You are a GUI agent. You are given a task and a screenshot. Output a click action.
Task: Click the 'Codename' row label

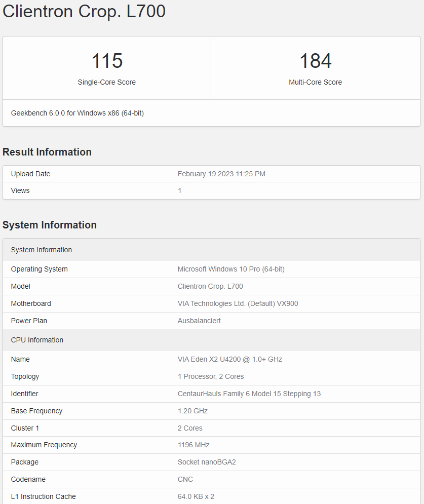pyautogui.click(x=28, y=479)
